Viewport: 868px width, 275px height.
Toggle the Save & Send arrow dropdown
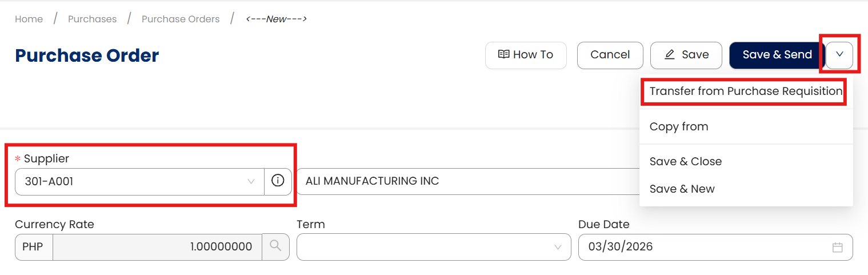tap(839, 55)
